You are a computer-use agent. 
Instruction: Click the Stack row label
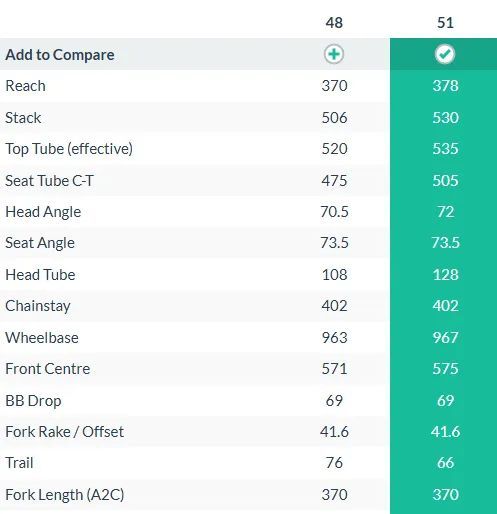(23, 118)
